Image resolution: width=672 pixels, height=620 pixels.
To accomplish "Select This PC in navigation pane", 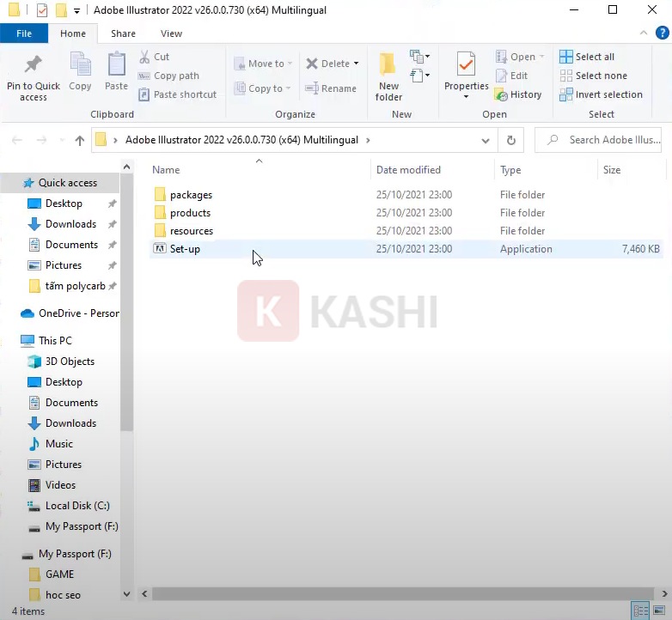I will tap(55, 341).
